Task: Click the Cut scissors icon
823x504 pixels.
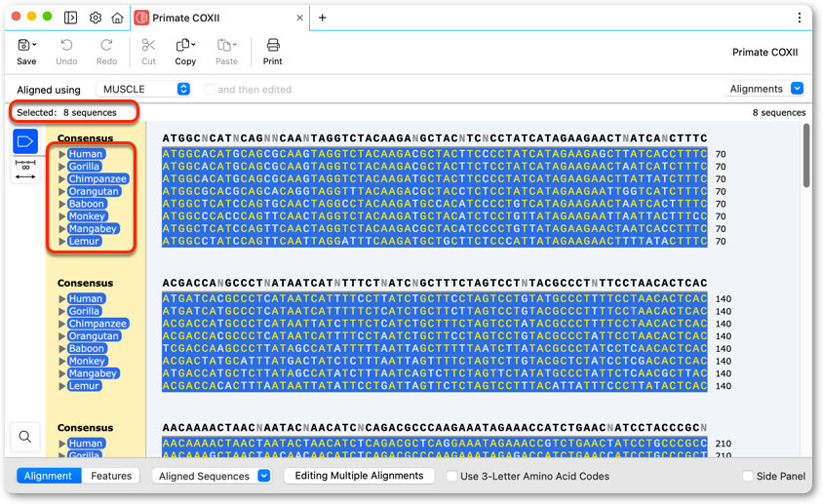Action: pos(148,45)
